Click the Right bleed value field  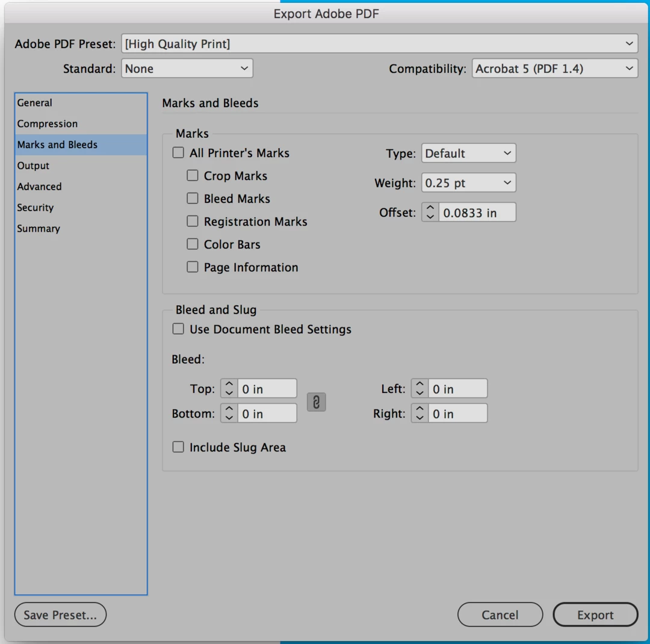(x=457, y=414)
